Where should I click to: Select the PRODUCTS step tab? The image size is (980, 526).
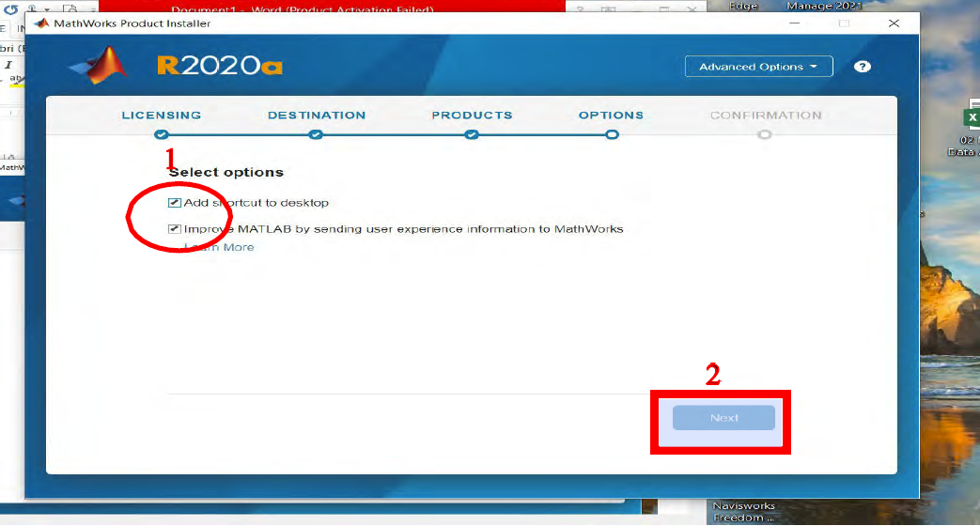[472, 116]
